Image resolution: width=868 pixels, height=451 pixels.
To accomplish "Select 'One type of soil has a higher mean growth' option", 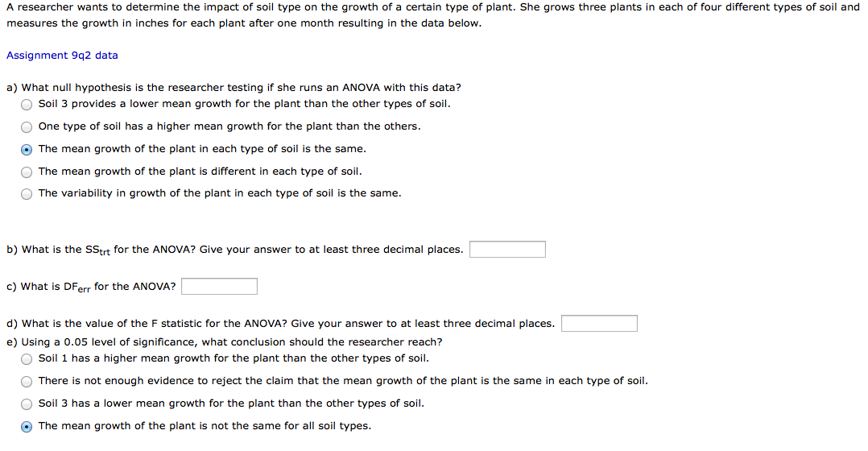I will (27, 127).
